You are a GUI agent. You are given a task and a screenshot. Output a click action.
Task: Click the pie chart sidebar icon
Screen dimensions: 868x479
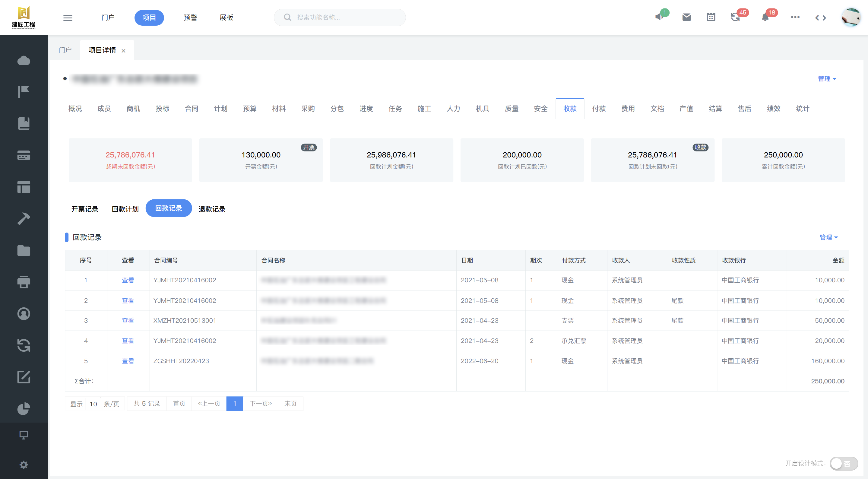(24, 408)
